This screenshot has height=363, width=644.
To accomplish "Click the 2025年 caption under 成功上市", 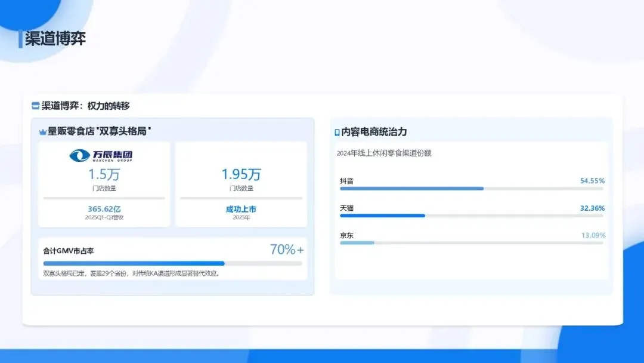I will point(241,217).
